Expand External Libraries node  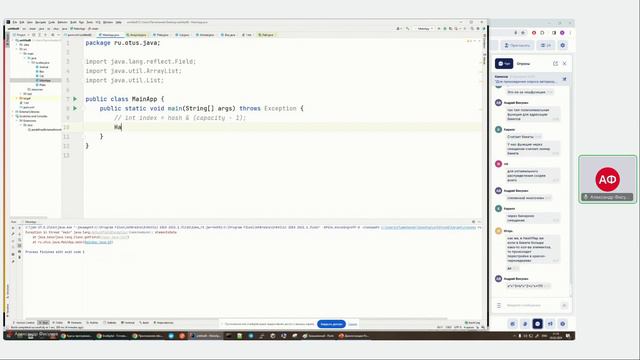tap(13, 112)
